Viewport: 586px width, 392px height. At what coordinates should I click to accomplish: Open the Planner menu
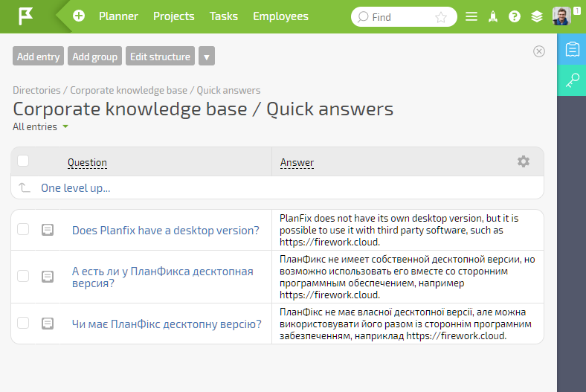click(x=118, y=16)
